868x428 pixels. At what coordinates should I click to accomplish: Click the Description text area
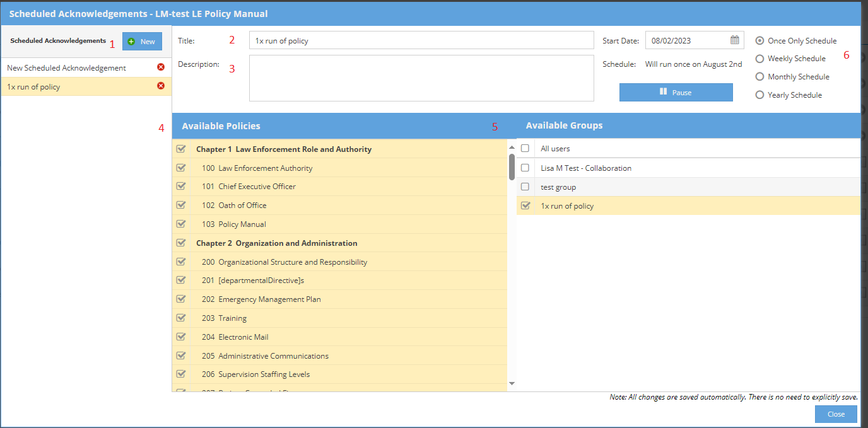[x=421, y=78]
